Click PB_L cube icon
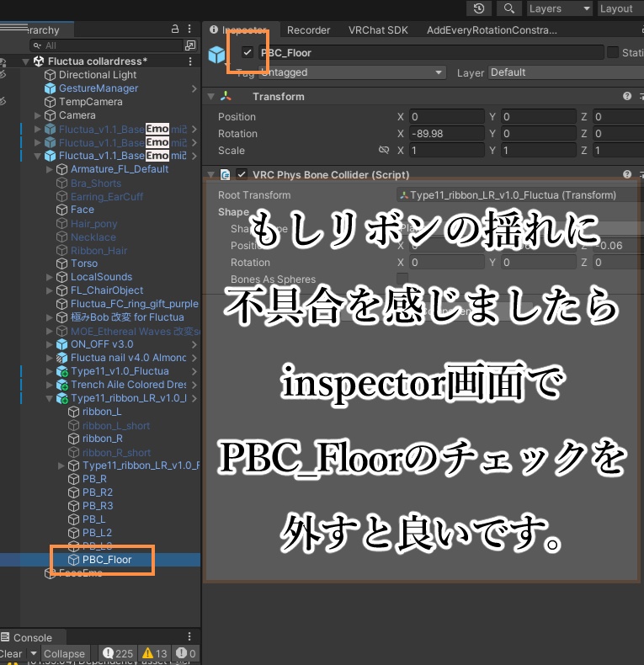The width and height of the screenshot is (644, 665). [x=74, y=519]
